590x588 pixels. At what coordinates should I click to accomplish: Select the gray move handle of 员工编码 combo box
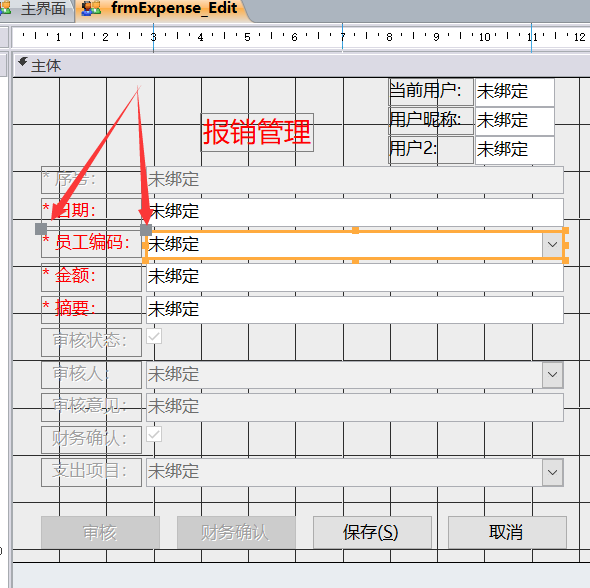(x=146, y=230)
